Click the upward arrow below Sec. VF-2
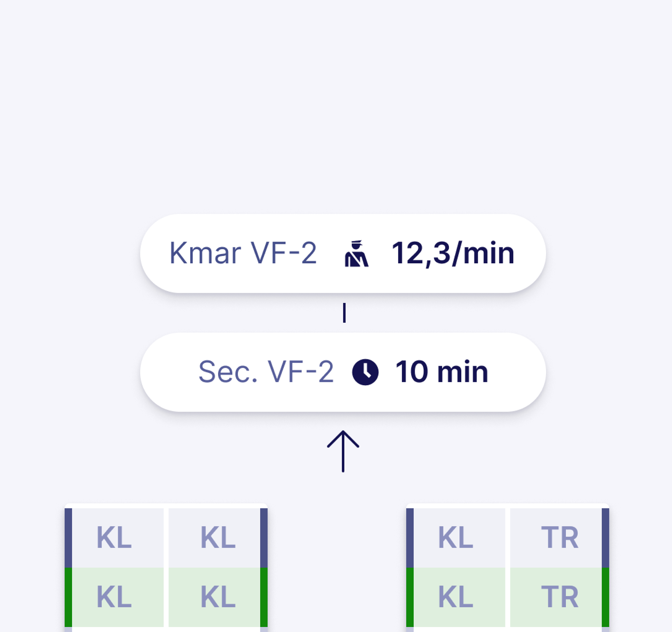672x632 pixels. [x=343, y=451]
